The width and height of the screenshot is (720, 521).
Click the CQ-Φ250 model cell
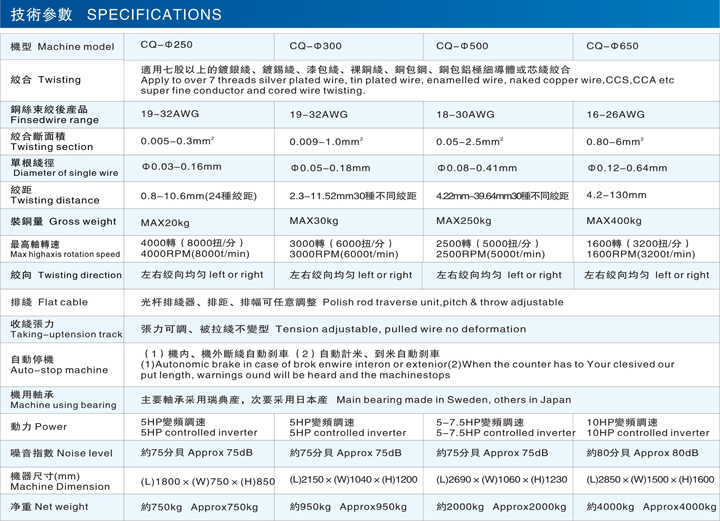point(166,45)
